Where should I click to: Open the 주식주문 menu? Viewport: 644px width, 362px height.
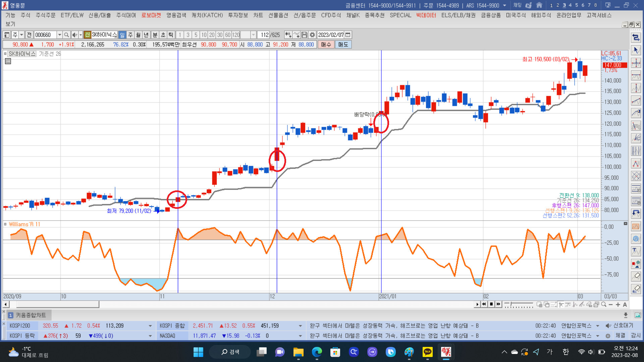(45, 15)
